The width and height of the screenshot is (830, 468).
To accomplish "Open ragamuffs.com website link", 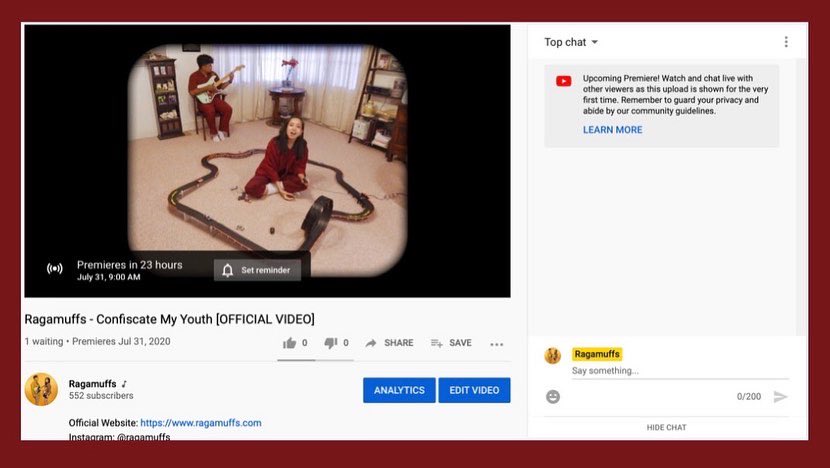I will [201, 422].
